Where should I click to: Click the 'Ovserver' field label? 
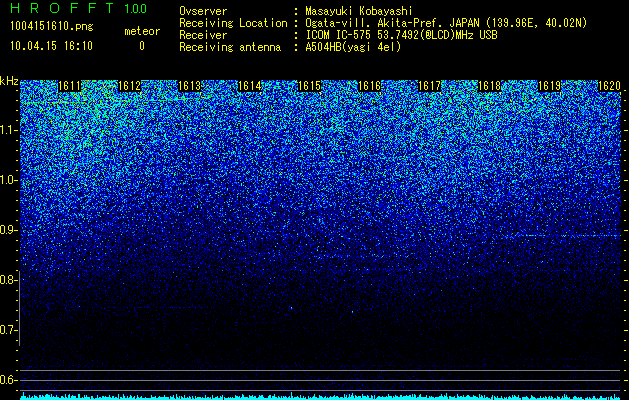click(203, 11)
